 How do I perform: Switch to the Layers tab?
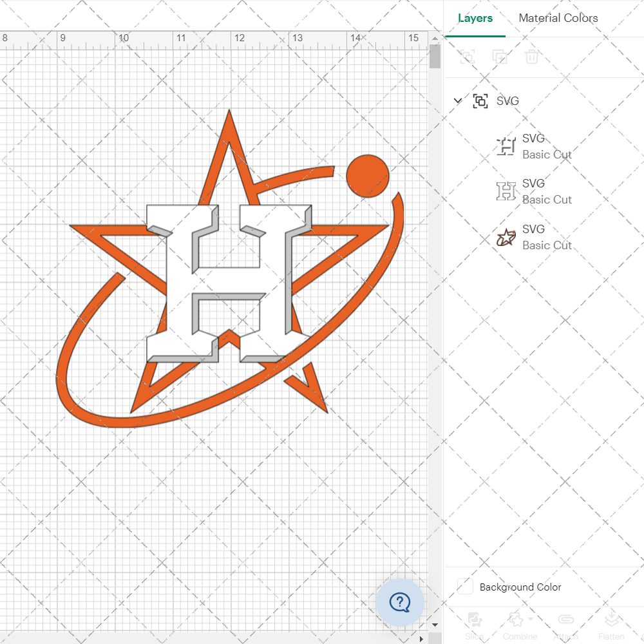click(475, 18)
